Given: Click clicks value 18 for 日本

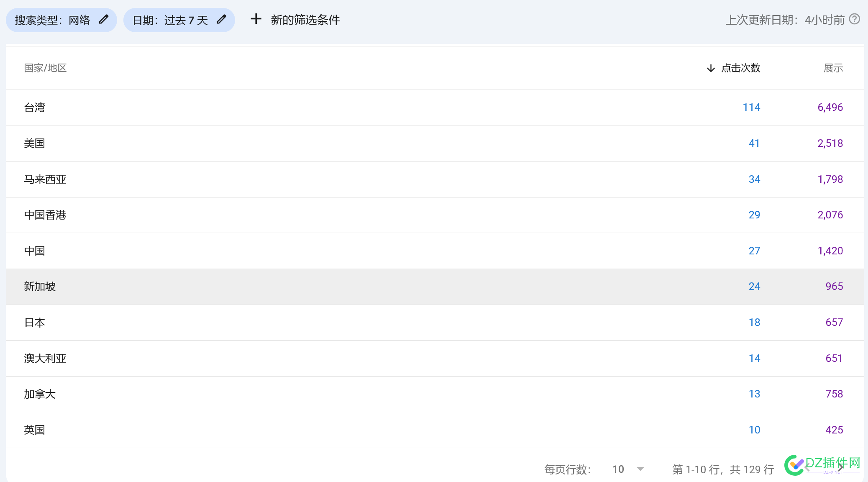Looking at the screenshot, I should coord(754,323).
